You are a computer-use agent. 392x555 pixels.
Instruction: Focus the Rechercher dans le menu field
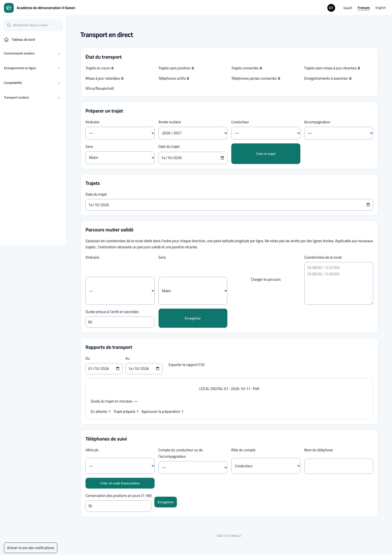tap(33, 25)
